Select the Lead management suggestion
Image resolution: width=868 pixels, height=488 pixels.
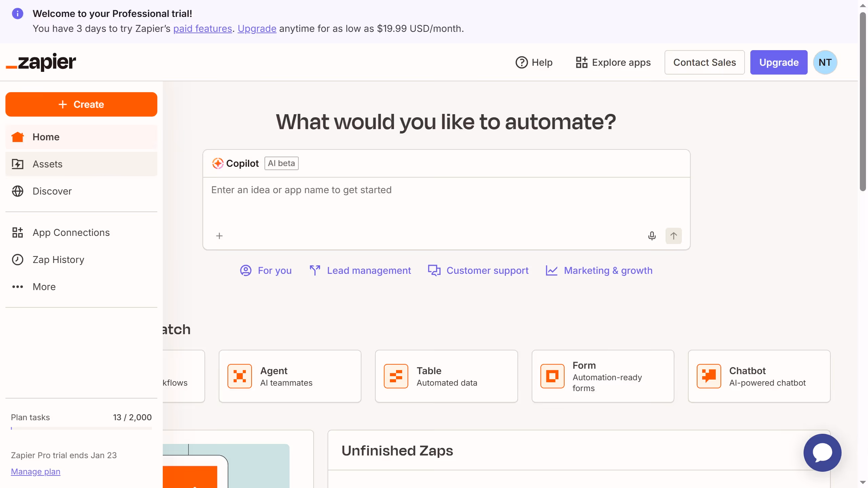pos(369,270)
